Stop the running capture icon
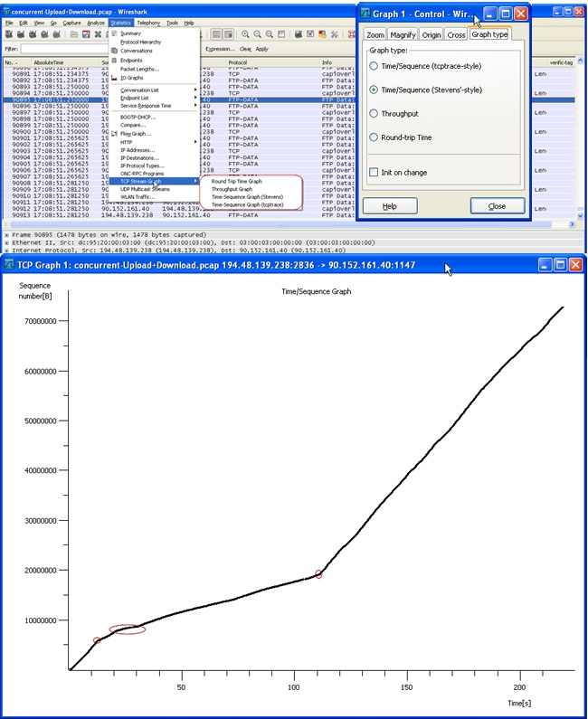588x719 pixels. (x=44, y=34)
